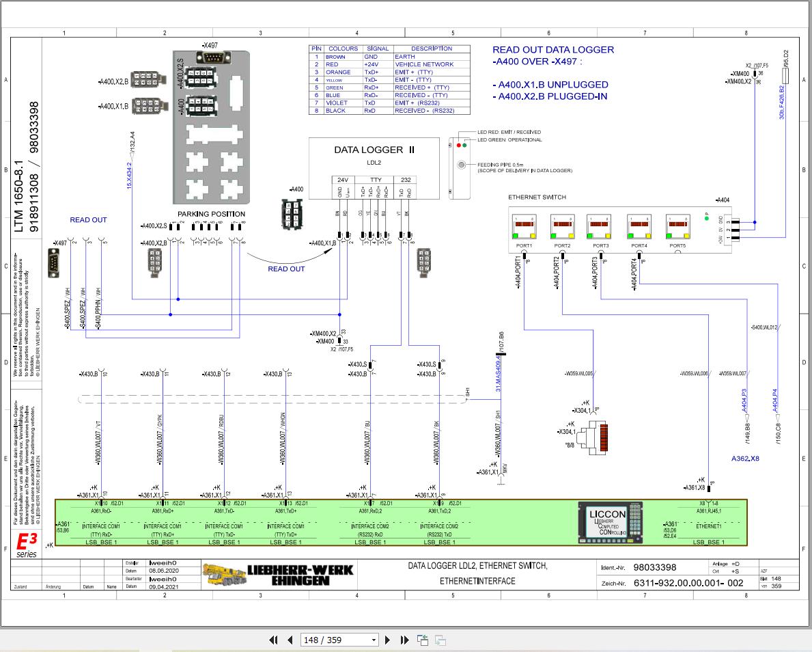Viewport: 812px width, 652px height.
Task: Advance to the next page
Action: point(387,640)
